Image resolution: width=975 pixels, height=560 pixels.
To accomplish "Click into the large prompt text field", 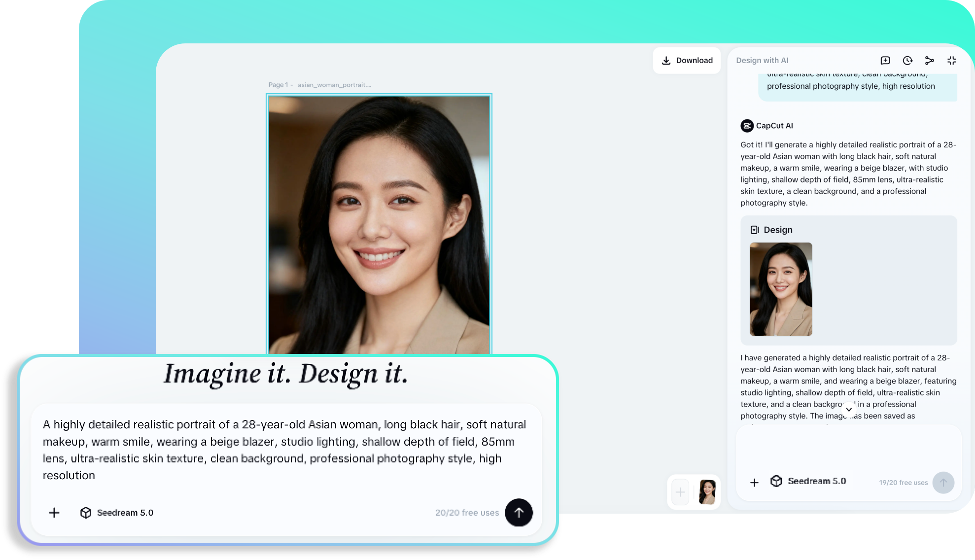I will click(x=286, y=450).
